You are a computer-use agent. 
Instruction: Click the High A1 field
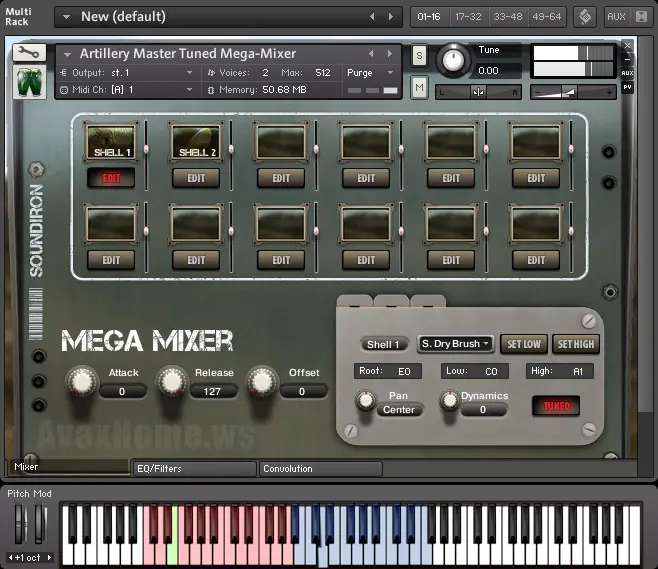(x=559, y=371)
